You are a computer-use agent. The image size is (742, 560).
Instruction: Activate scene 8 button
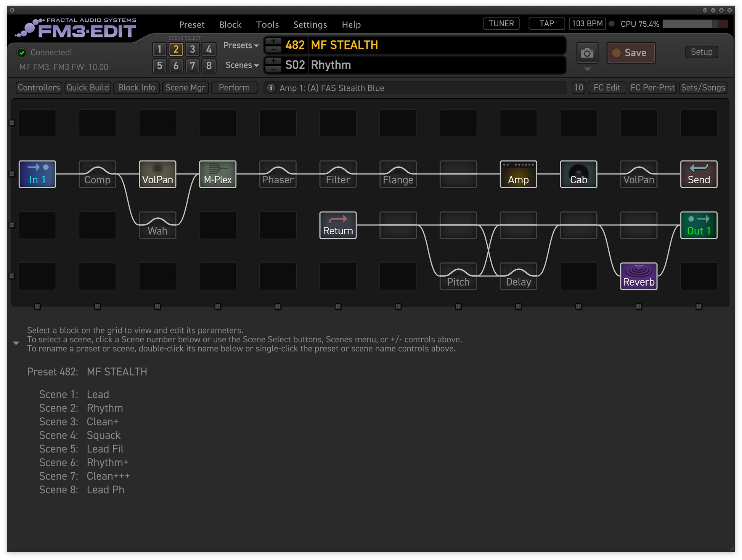point(209,66)
